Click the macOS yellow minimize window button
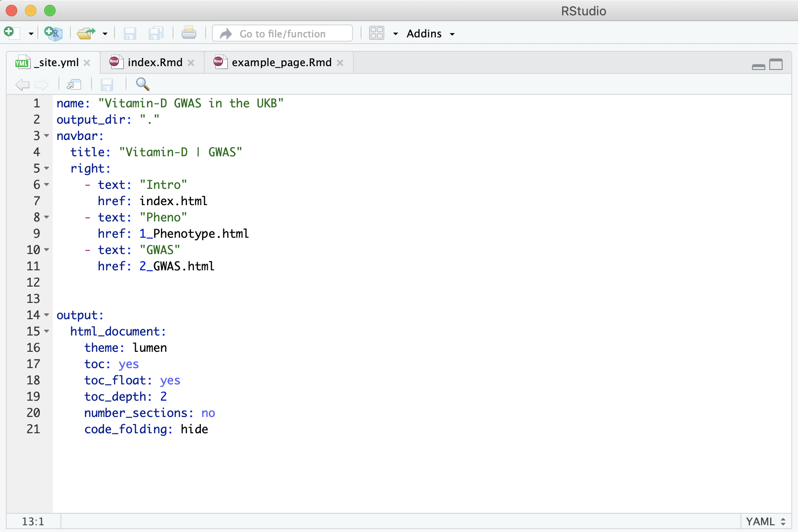798x532 pixels. [31, 11]
